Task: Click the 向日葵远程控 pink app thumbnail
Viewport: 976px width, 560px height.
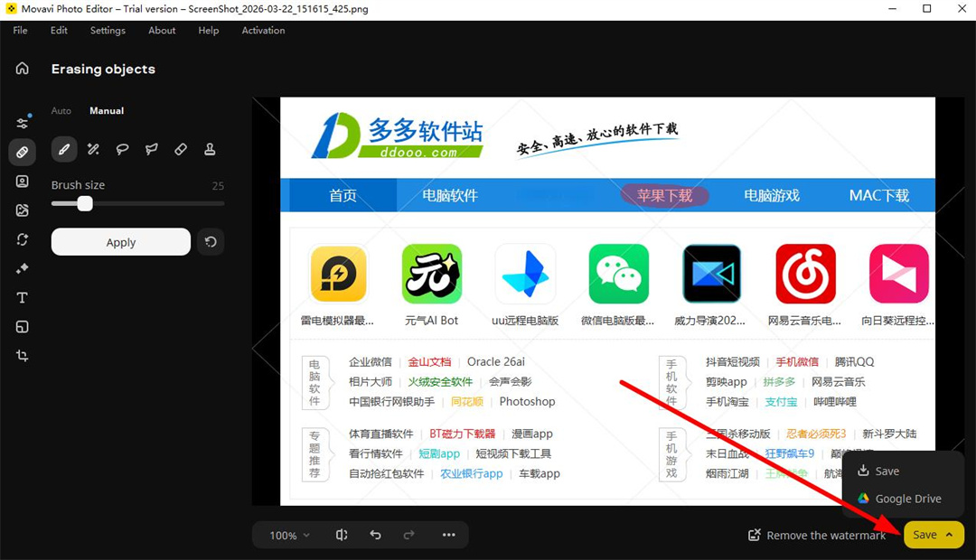Action: click(x=899, y=274)
